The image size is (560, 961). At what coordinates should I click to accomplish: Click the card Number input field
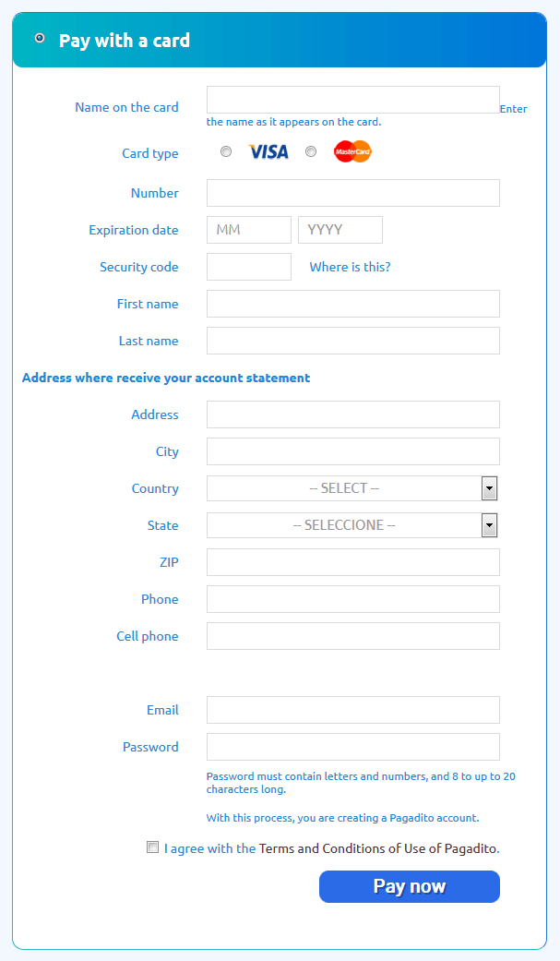coord(352,193)
